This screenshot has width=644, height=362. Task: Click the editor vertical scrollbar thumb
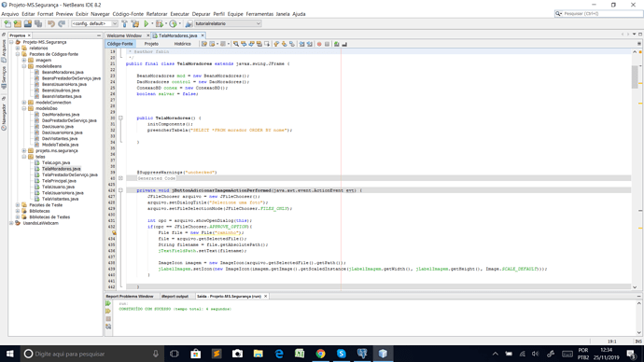[635, 77]
